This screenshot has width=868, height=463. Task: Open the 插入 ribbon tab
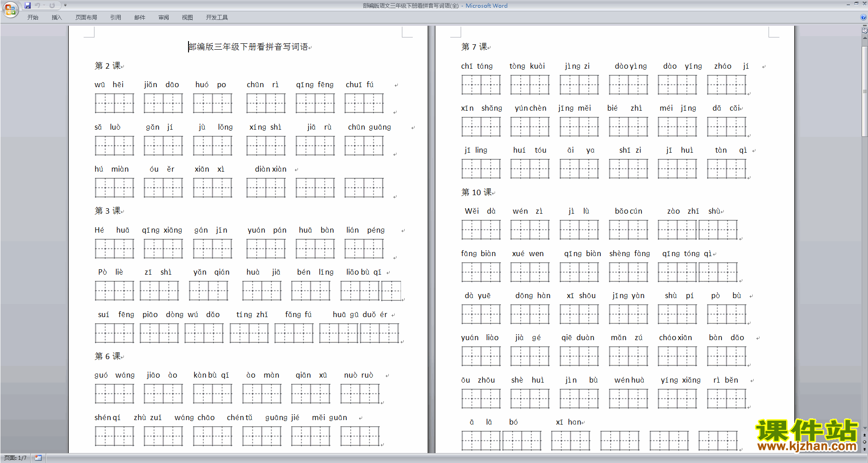point(57,18)
